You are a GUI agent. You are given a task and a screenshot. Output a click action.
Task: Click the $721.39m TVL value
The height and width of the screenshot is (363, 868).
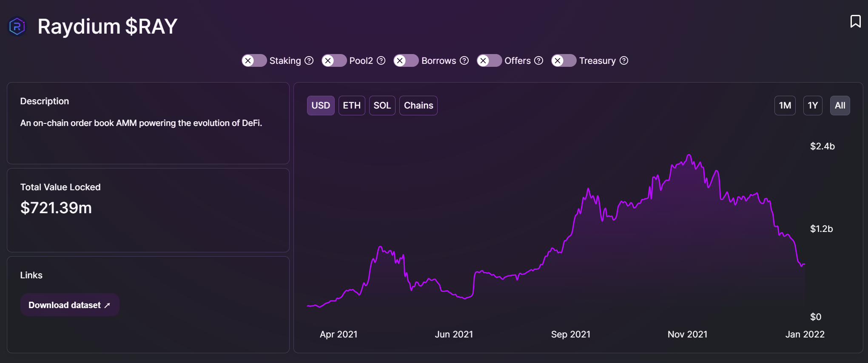(56, 208)
